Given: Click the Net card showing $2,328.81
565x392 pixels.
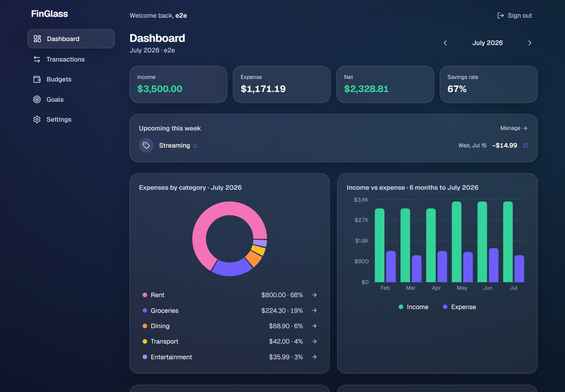Looking at the screenshot, I should [385, 84].
